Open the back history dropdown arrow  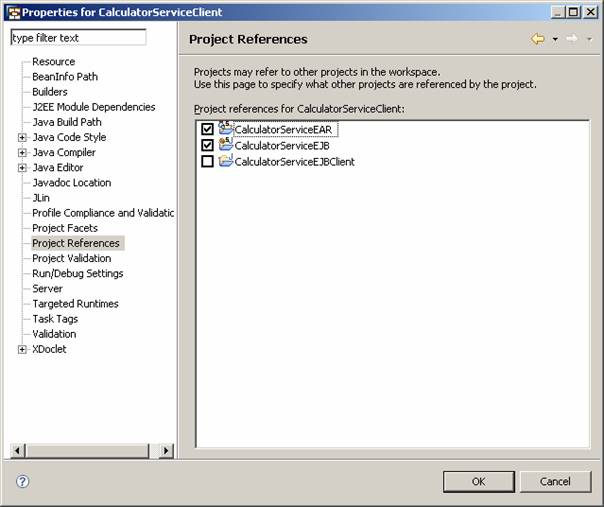tap(554, 39)
